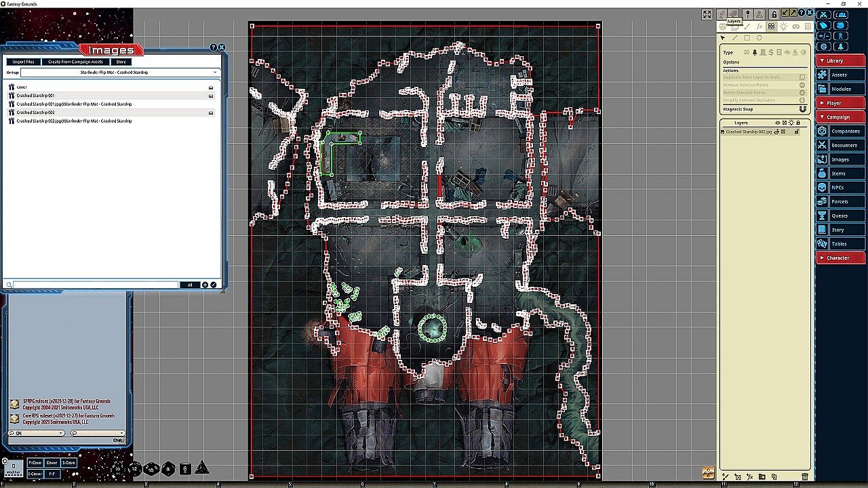Image resolution: width=868 pixels, height=488 pixels.
Task: Open the Modules sidebar item
Action: click(x=840, y=89)
